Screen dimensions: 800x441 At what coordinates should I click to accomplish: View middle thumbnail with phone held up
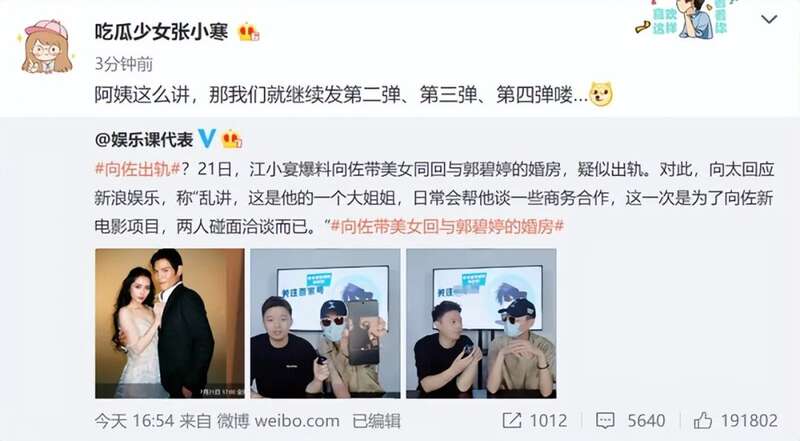(x=325, y=324)
